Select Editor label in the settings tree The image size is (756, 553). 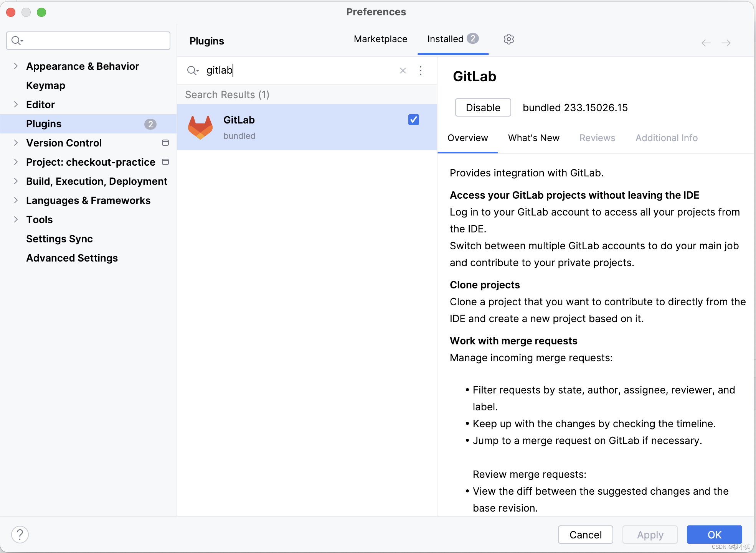[x=40, y=104]
